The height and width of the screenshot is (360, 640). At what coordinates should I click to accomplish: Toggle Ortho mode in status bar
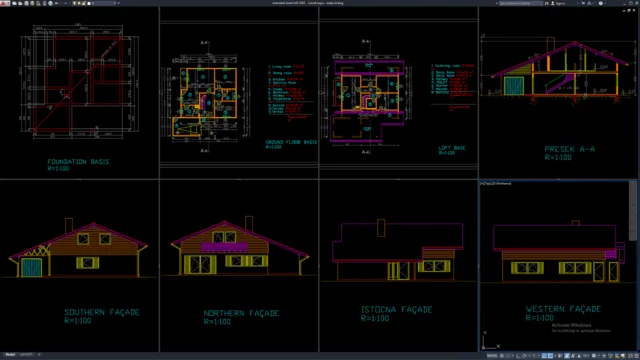(x=518, y=356)
